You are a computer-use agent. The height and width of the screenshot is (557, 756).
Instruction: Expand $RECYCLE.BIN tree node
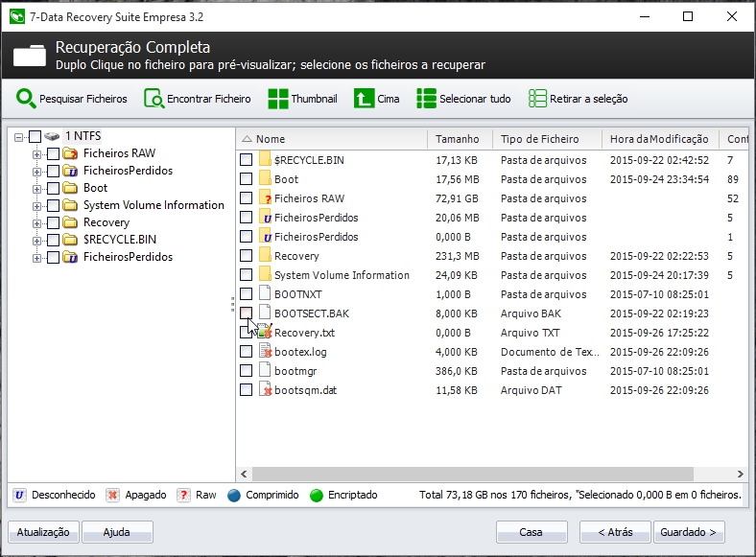pos(36,241)
